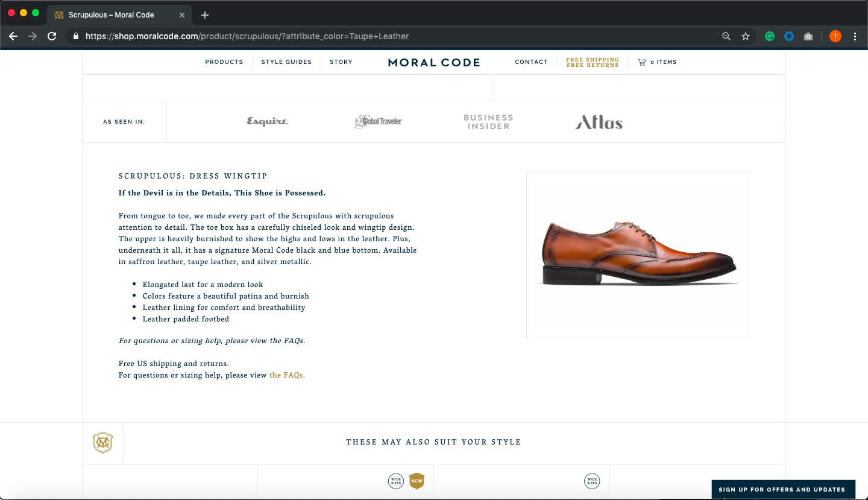
Task: Click the browser forward arrow
Action: tap(33, 36)
